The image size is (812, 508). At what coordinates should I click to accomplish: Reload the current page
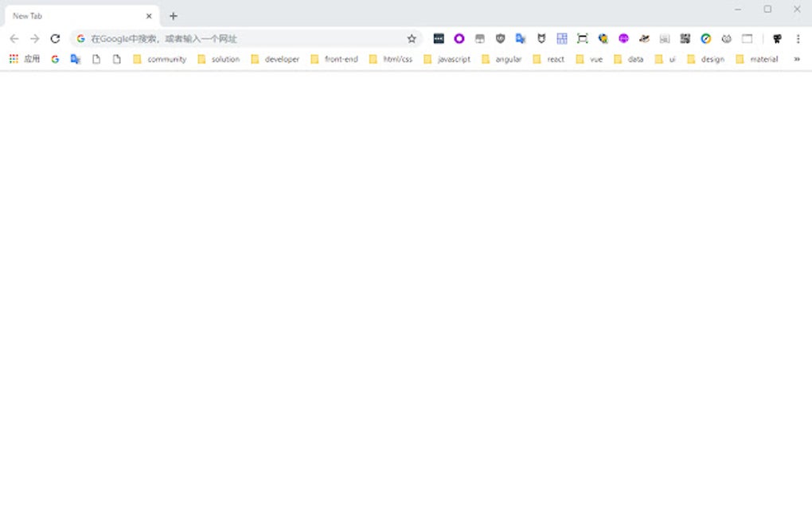click(x=54, y=37)
